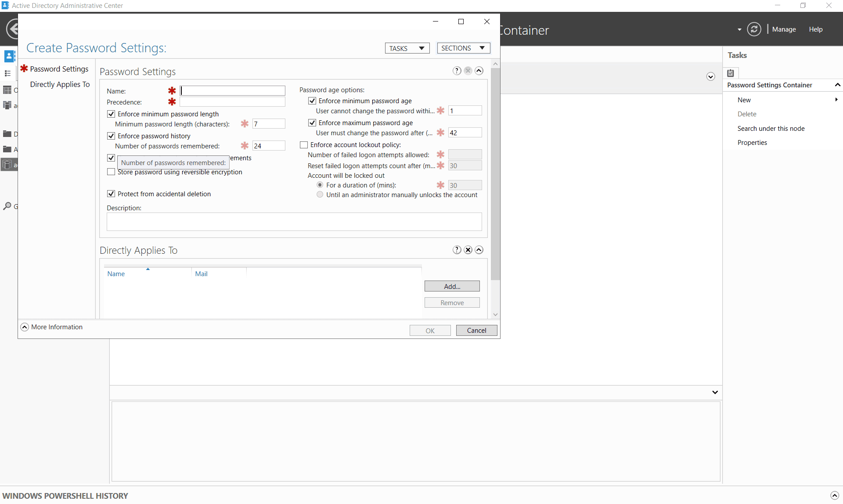
Task: Select Until an administrator manually unlocks the account
Action: pyautogui.click(x=320, y=194)
